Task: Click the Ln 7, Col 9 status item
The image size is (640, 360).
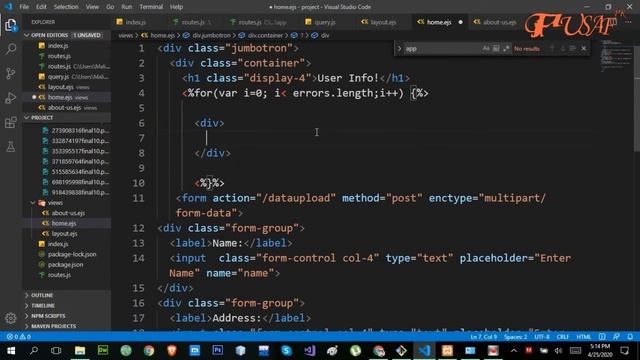Action: click(484, 337)
